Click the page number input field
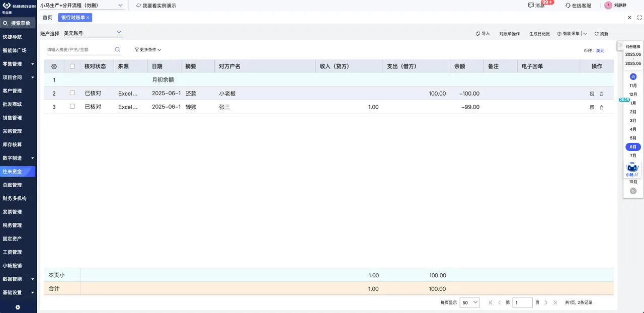 [x=522, y=302]
